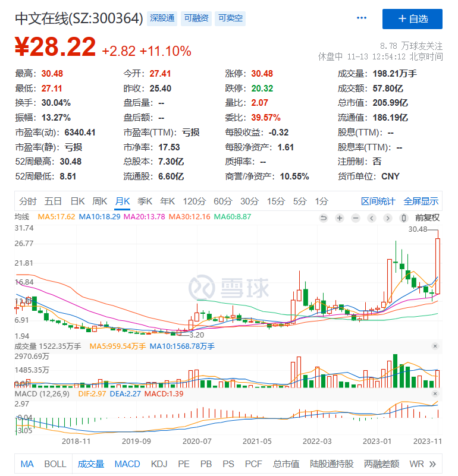Toggle the 两融差额 sub-indicator

click(381, 464)
